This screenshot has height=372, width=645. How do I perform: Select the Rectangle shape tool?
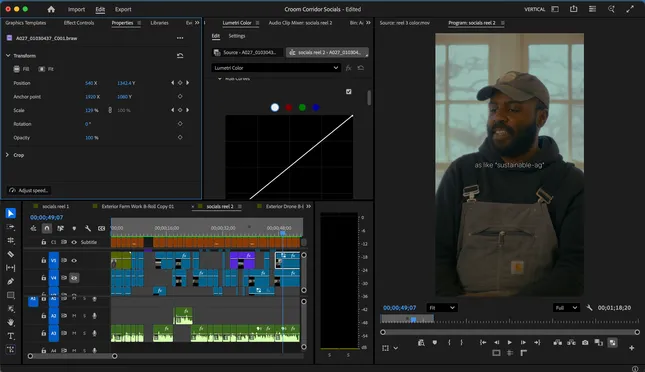point(11,295)
